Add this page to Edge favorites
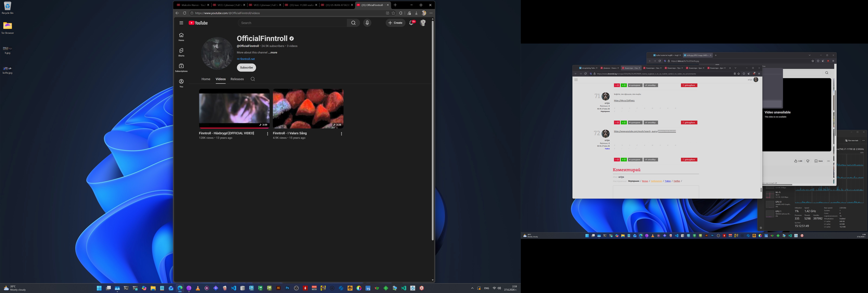Screen dimensions: 868x293 [x=393, y=13]
